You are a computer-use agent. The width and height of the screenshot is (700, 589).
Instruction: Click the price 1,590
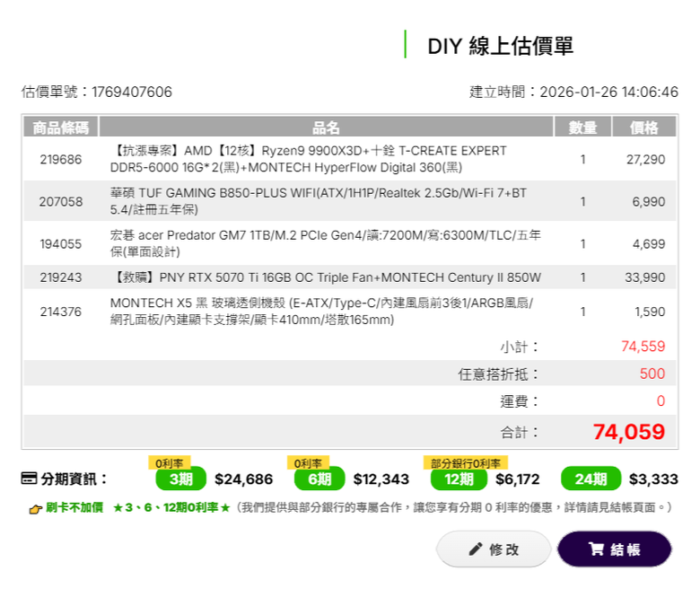click(650, 312)
